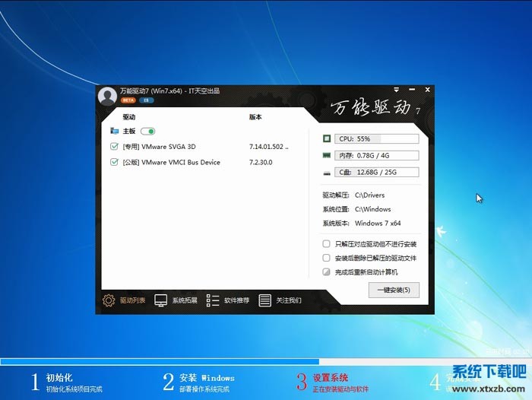The width and height of the screenshot is (532, 400).
Task: Open the title bar dropdown menu arrow
Action: click(x=396, y=90)
